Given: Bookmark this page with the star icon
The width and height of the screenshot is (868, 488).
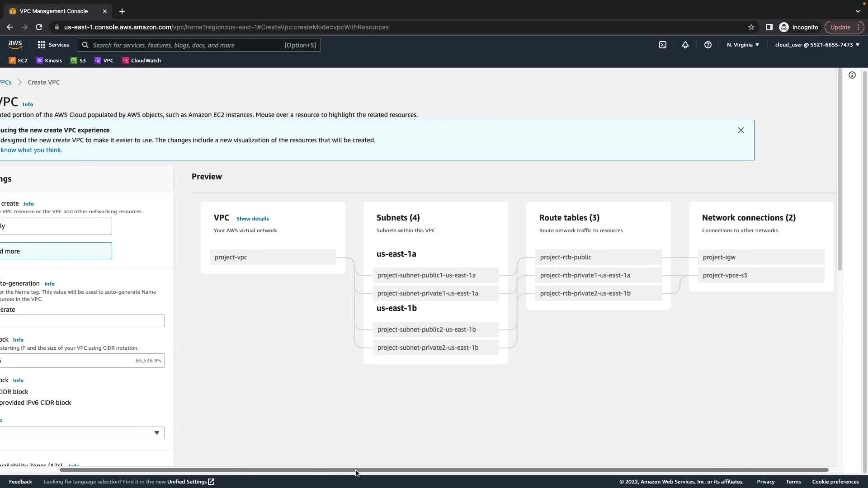Looking at the screenshot, I should (751, 27).
